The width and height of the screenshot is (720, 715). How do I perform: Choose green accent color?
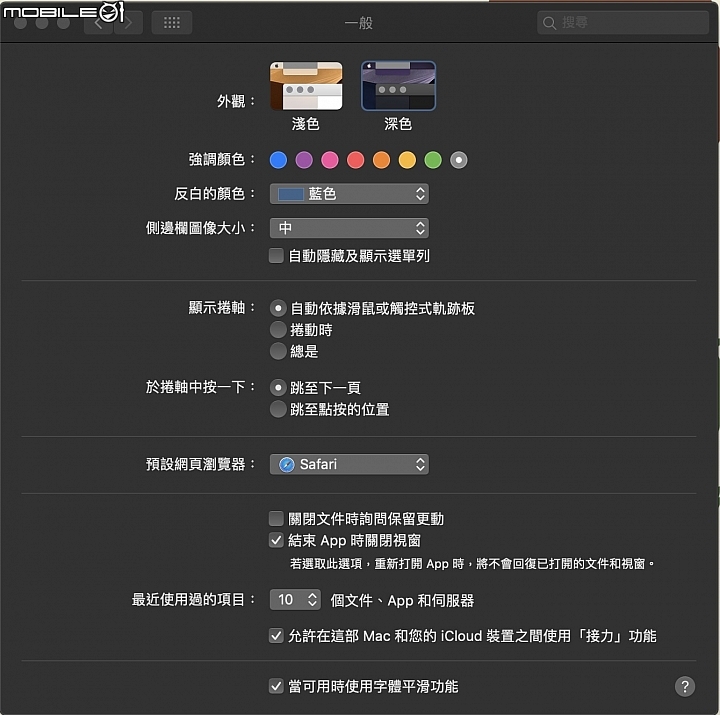coord(433,160)
